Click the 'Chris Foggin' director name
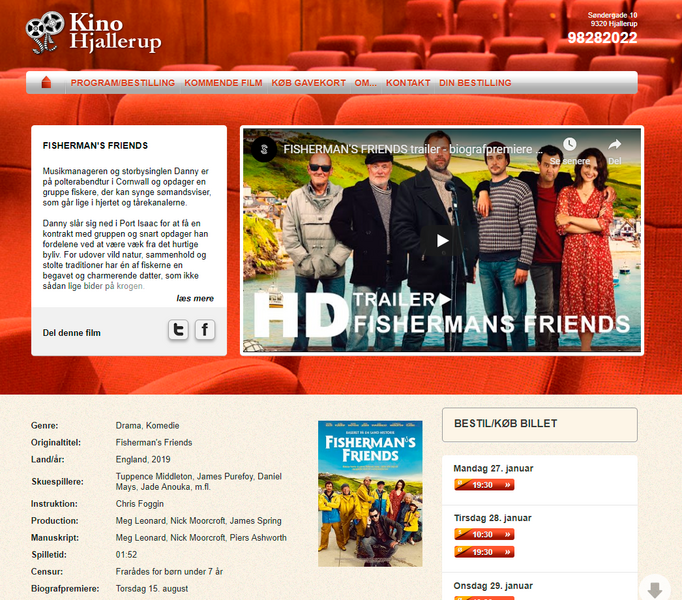The image size is (682, 600). (140, 504)
